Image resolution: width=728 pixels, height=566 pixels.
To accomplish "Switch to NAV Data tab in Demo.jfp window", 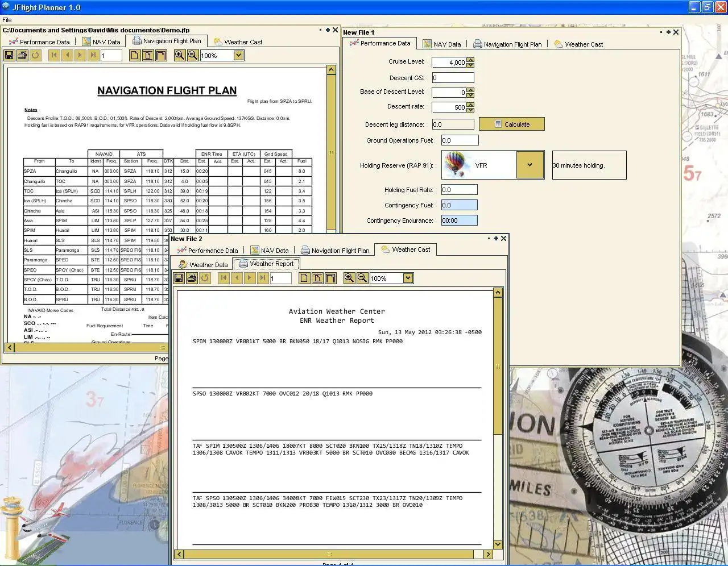I will 101,41.
